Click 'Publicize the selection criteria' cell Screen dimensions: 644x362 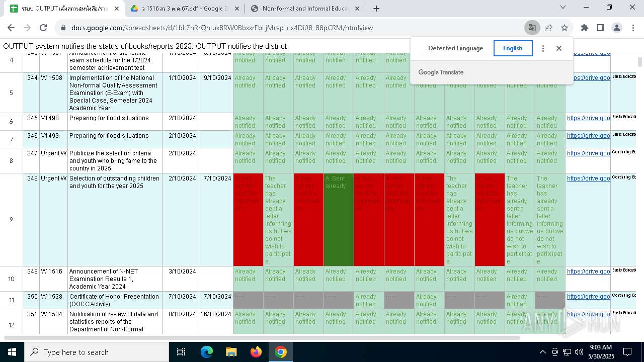click(115, 161)
